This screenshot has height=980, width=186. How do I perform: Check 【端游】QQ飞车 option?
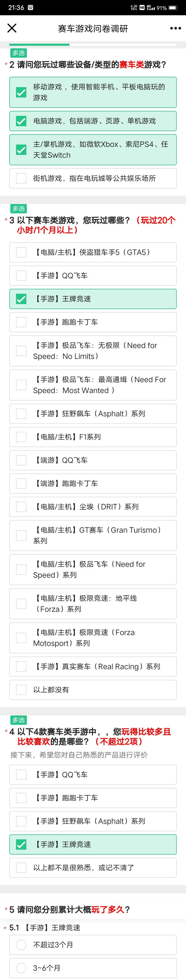click(x=93, y=460)
